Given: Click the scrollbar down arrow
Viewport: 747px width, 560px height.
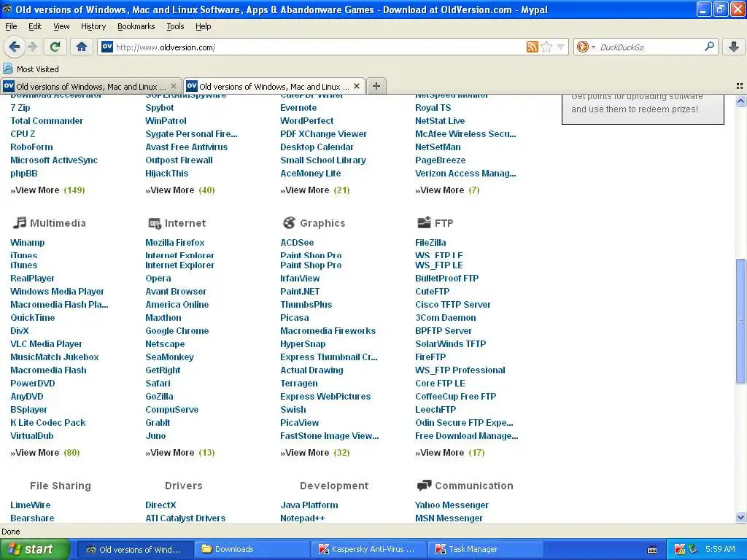Looking at the screenshot, I should click(x=740, y=517).
